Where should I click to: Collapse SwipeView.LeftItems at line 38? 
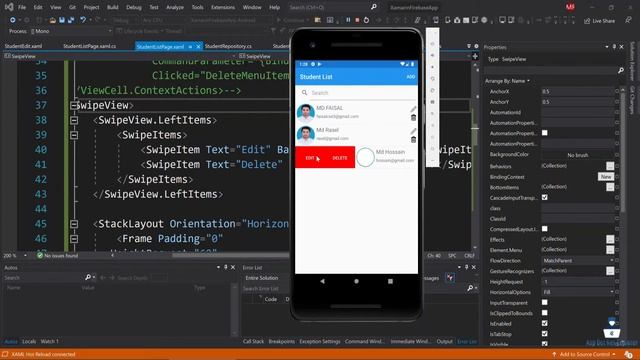(74, 120)
